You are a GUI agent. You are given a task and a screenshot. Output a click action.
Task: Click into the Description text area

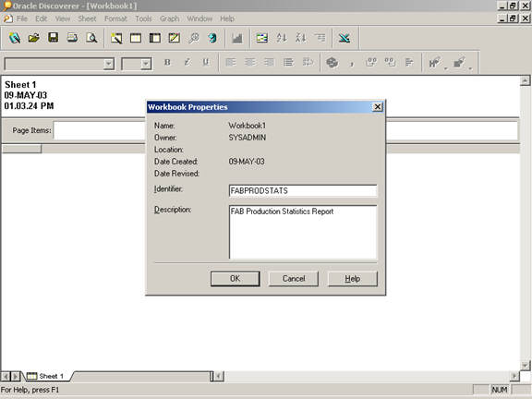[x=303, y=232]
